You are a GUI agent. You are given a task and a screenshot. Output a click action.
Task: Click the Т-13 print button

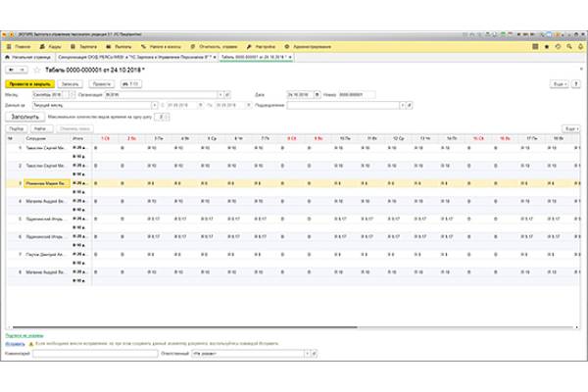130,85
